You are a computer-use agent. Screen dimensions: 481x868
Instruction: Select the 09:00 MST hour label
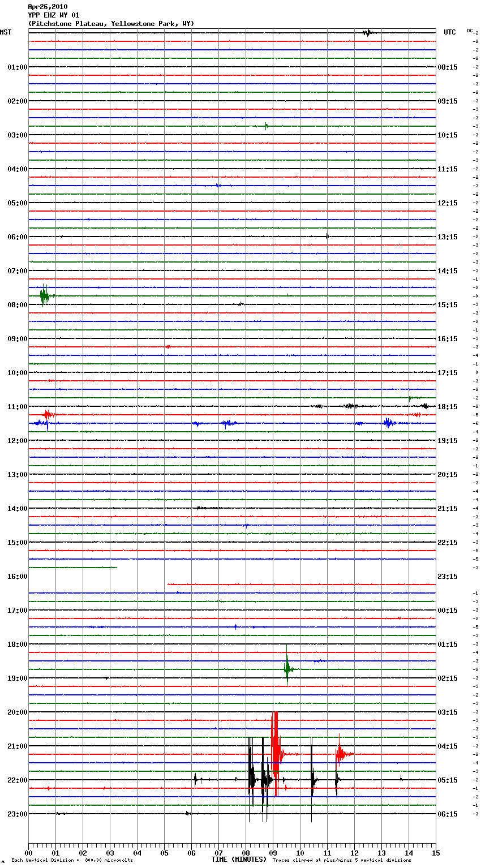click(x=18, y=339)
